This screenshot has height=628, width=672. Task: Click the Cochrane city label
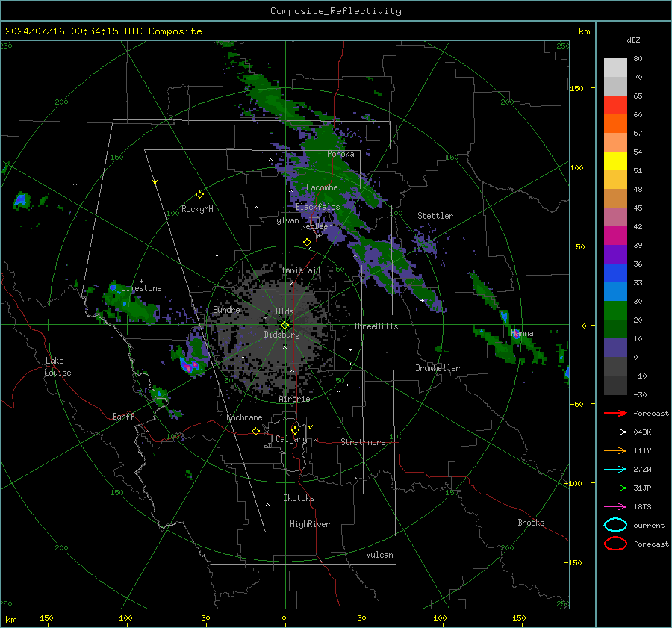[244, 417]
